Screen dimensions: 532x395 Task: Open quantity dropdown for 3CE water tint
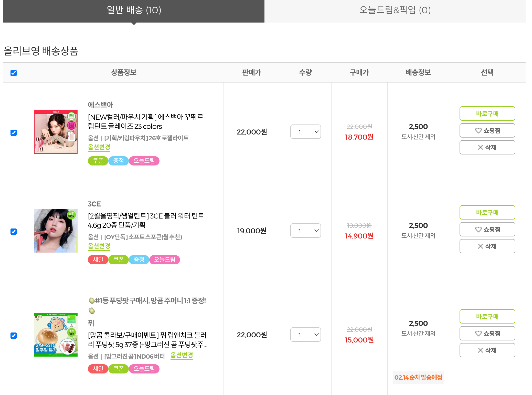coord(305,231)
